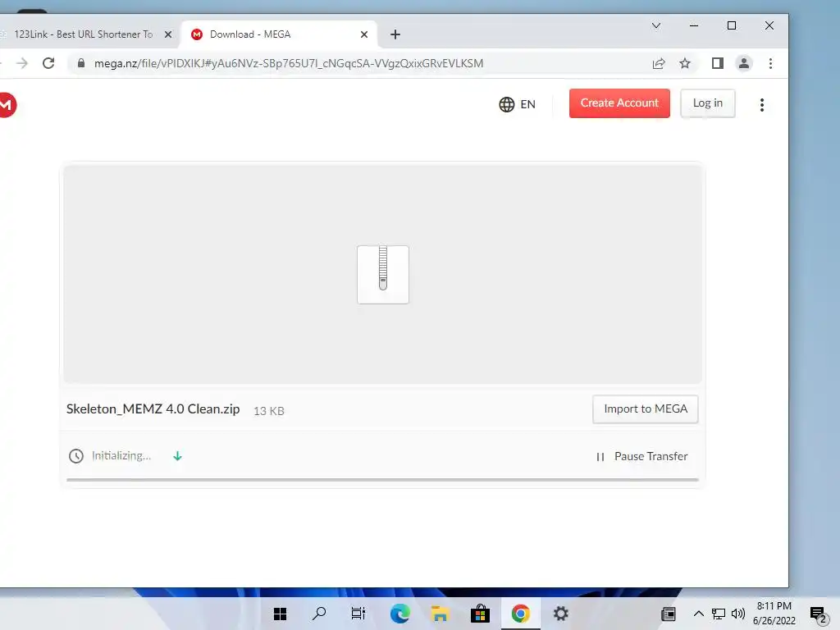Open the news widget tray icon

point(669,614)
